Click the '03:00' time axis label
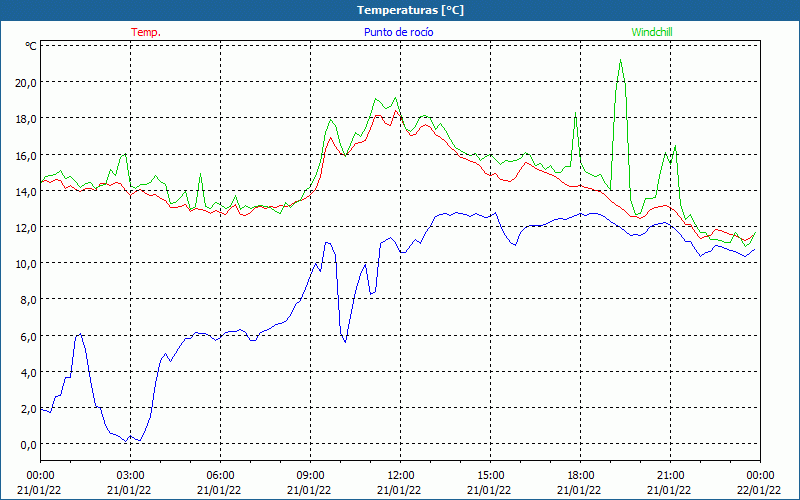The height and width of the screenshot is (500, 800). click(131, 476)
